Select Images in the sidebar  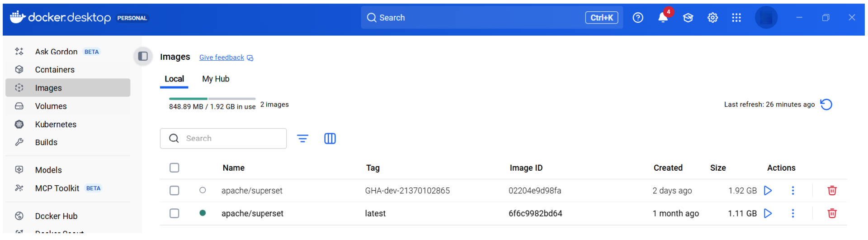68,88
